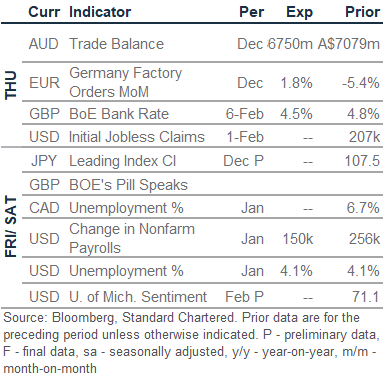Select the 256k prior payrolls value
Image resolution: width=383 pixels, height=377 pixels.
click(x=364, y=239)
